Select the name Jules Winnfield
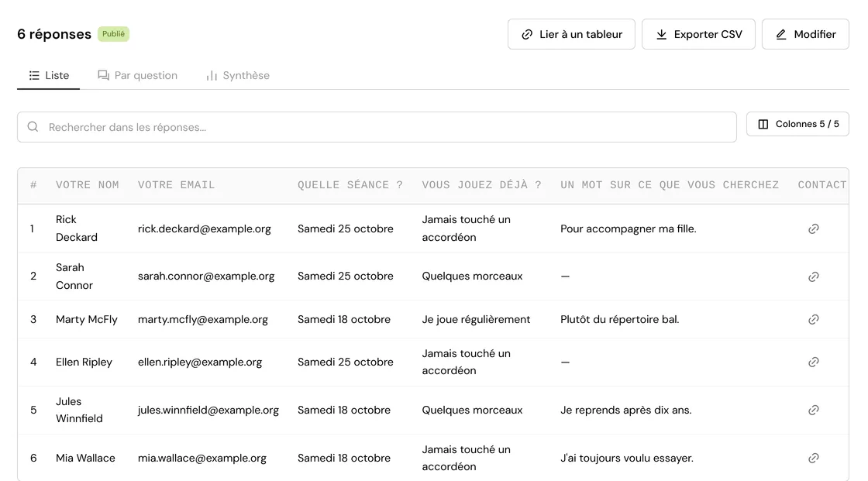This screenshot has width=868, height=481. [79, 411]
